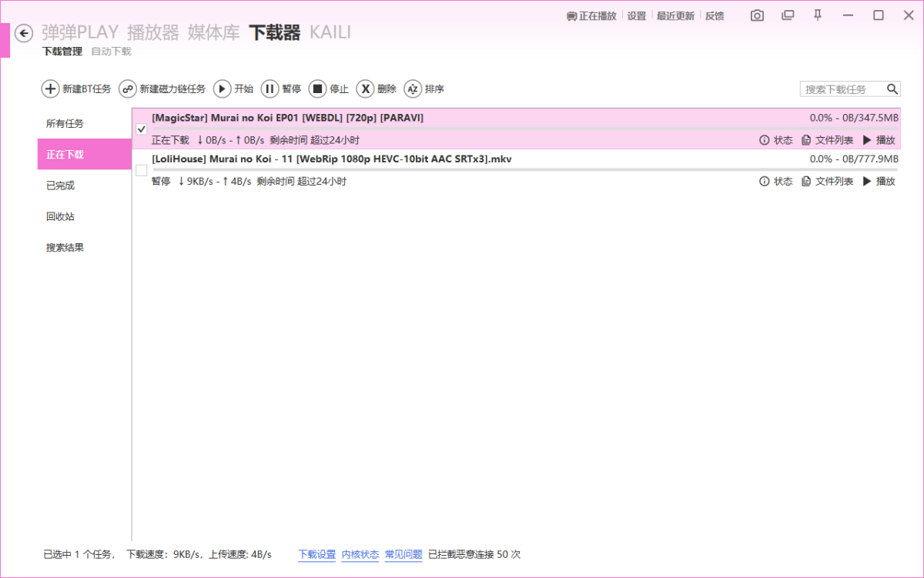Select 已完成 in the sidebar
Viewport: 924px width, 578px height.
tap(61, 185)
